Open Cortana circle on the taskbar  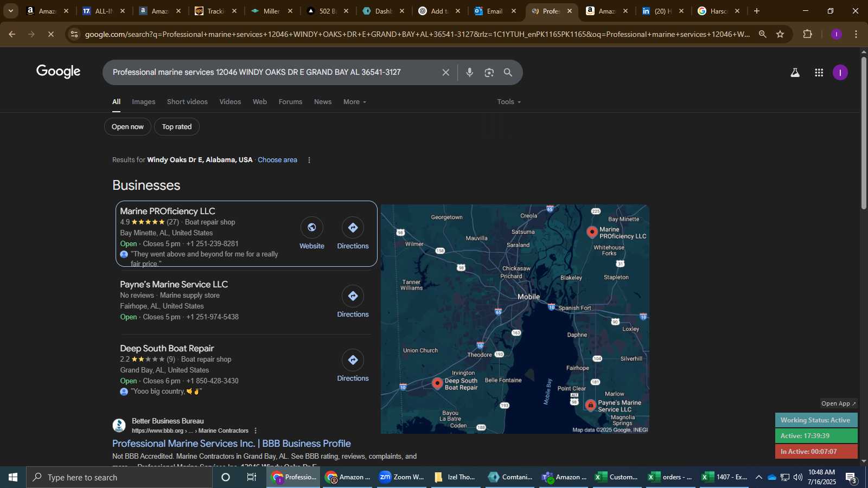coord(226,477)
